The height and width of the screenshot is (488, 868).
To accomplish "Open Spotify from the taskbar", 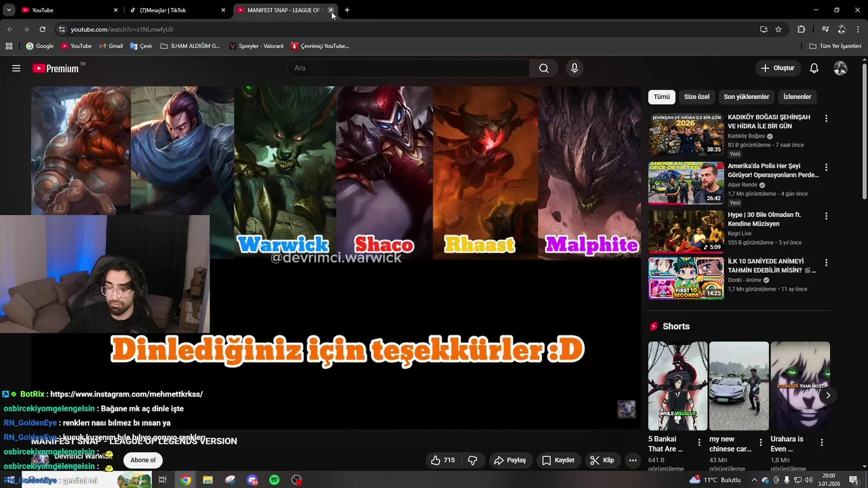I will coord(275,480).
